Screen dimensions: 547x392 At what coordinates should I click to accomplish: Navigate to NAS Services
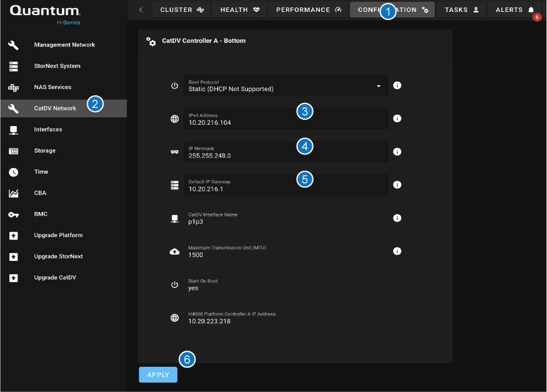pos(63,87)
